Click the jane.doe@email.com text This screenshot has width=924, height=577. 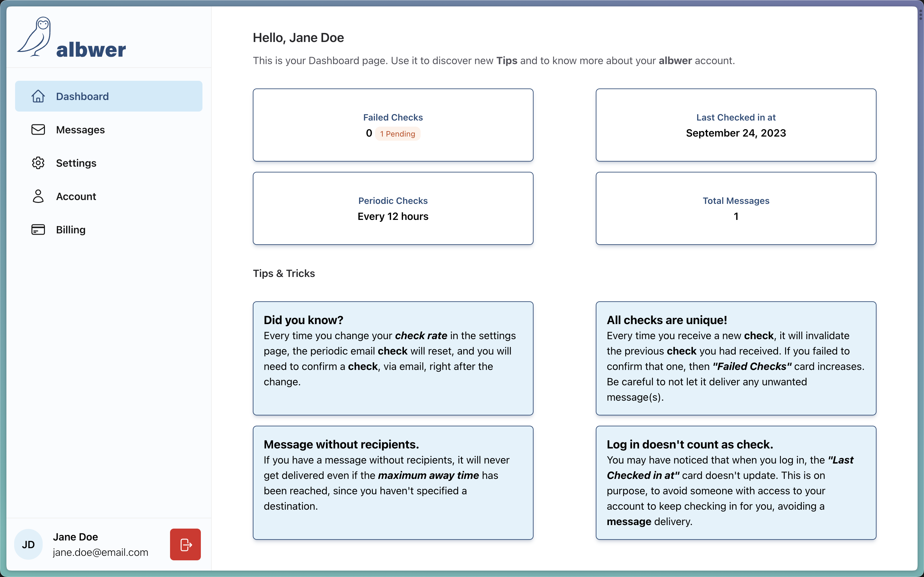100,552
